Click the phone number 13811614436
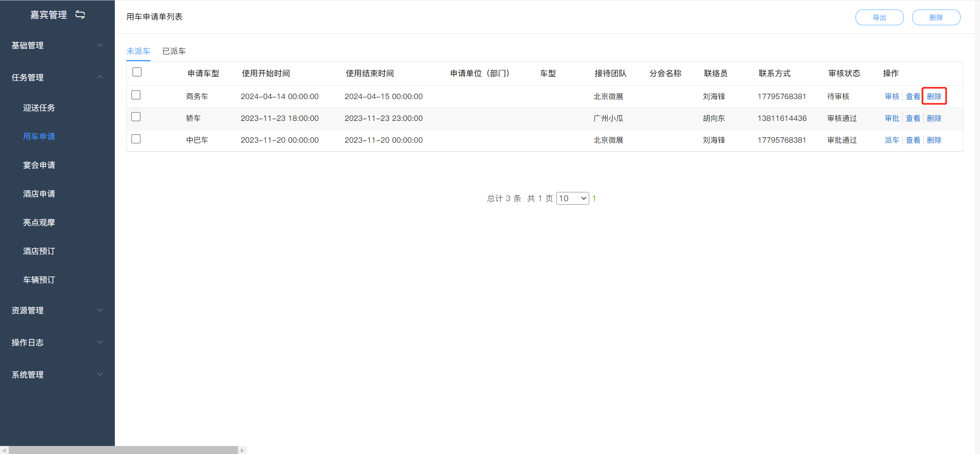Viewport: 980px width, 454px height. click(x=782, y=118)
